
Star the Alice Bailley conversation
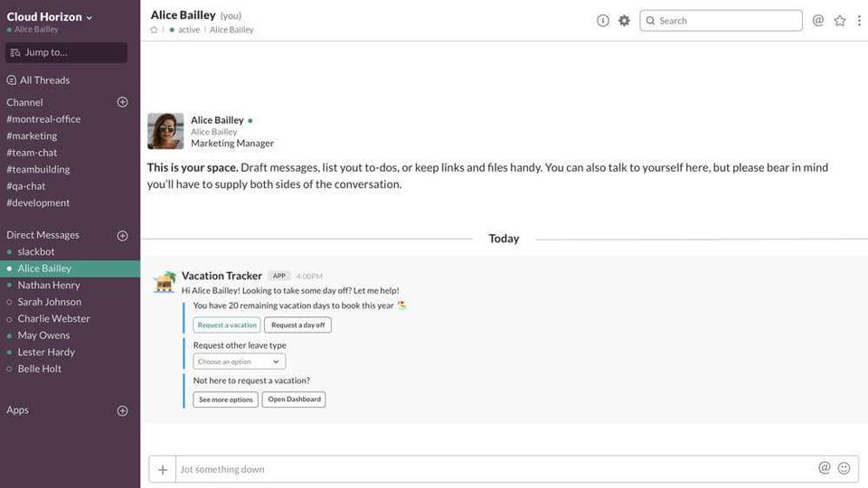click(x=154, y=30)
